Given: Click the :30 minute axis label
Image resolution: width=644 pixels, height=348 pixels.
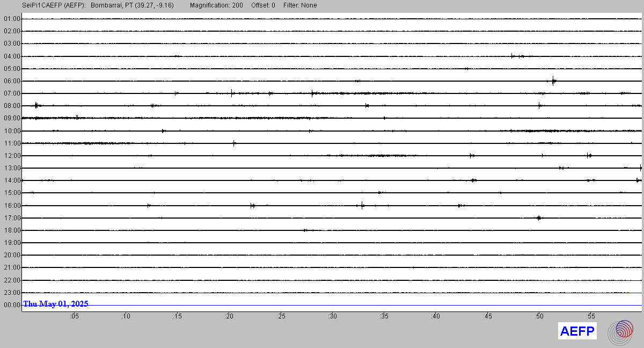Looking at the screenshot, I should pos(333,317).
